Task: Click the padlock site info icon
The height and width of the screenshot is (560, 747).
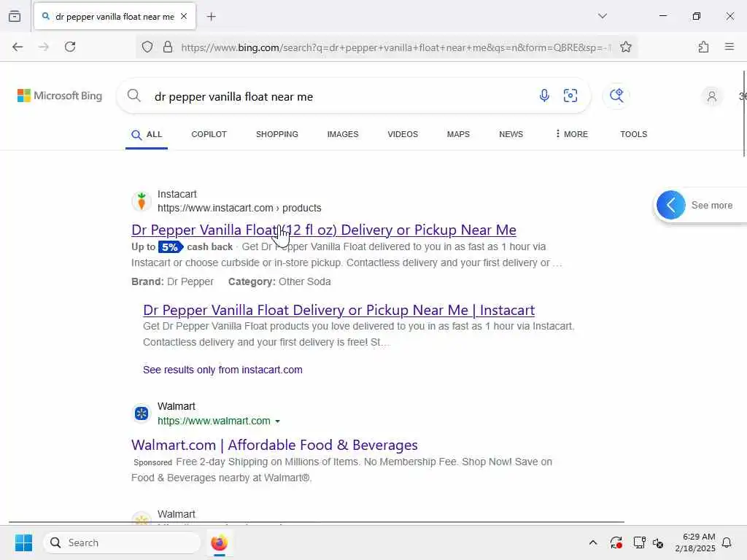Action: [168, 47]
